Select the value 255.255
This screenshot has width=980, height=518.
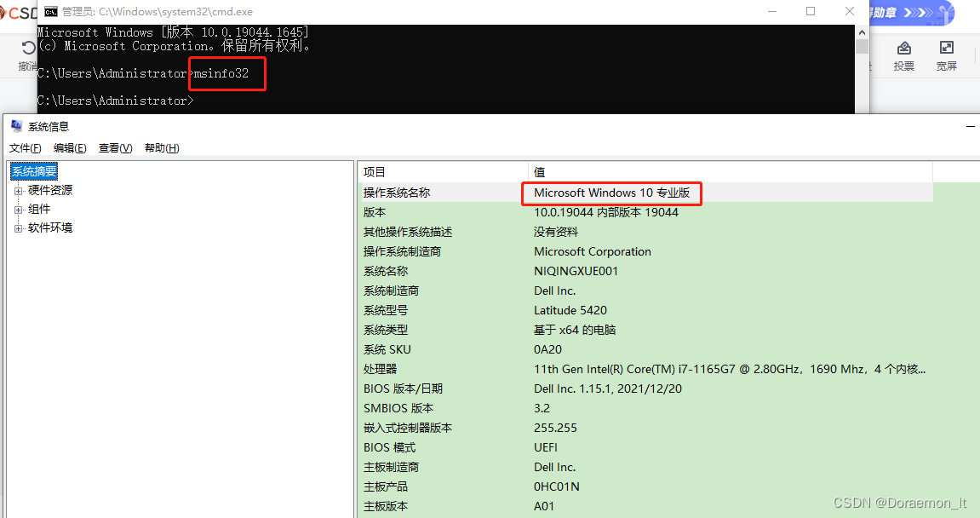point(555,428)
